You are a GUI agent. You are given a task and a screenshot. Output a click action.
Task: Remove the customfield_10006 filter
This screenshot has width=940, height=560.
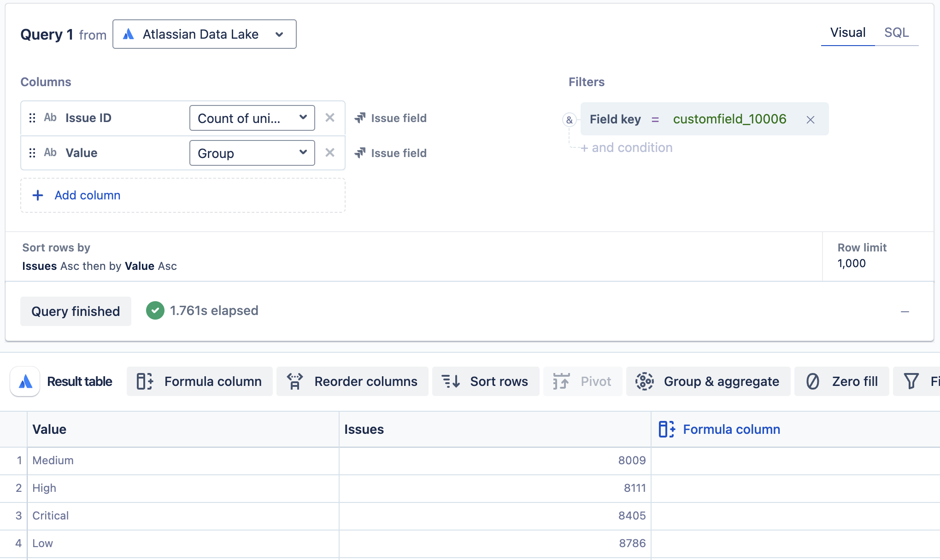(x=811, y=119)
